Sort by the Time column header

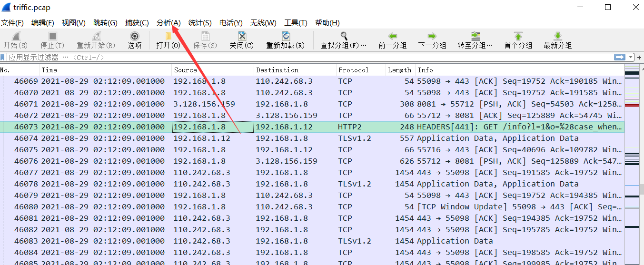(106, 70)
